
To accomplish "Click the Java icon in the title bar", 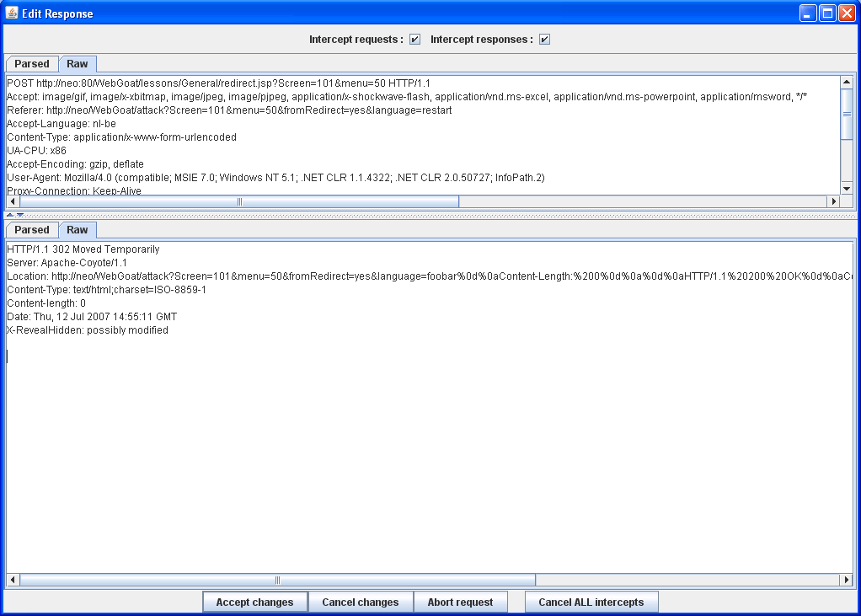I will click(12, 13).
